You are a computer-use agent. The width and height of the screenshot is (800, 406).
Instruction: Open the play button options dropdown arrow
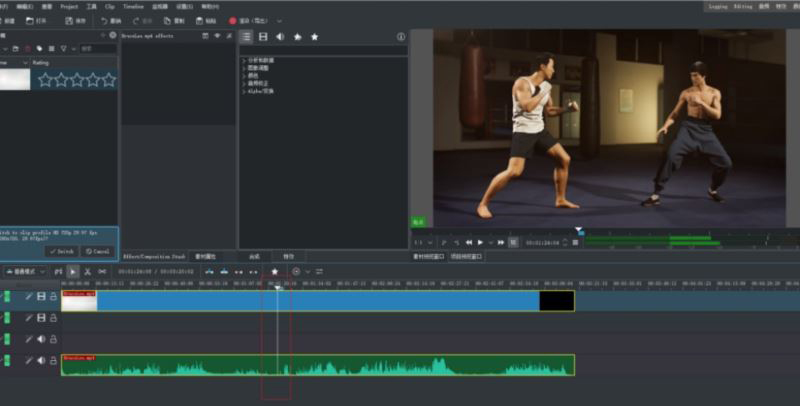click(490, 243)
